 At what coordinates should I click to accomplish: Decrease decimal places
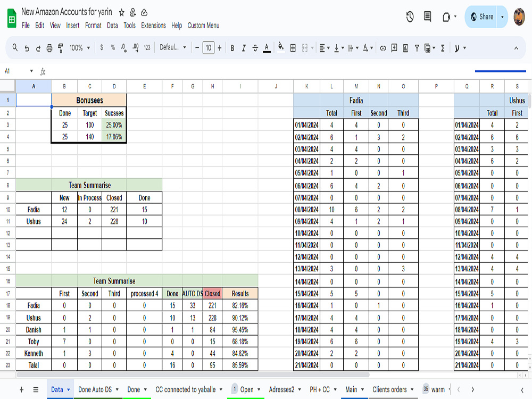pos(124,48)
